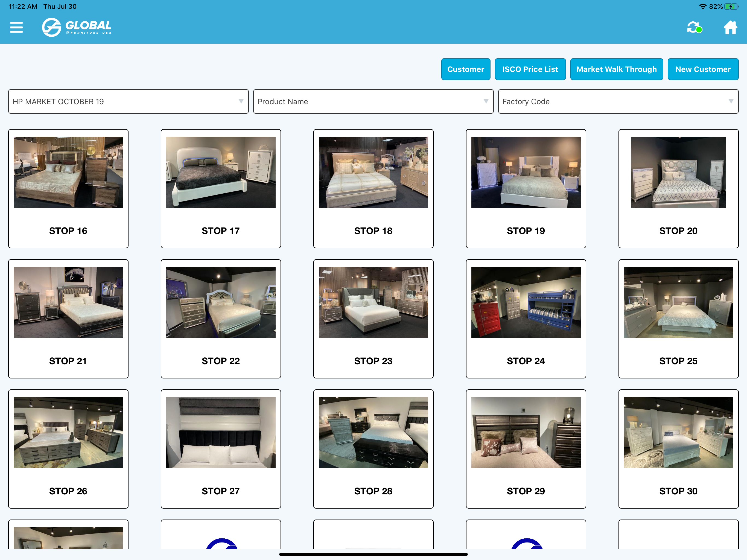Tap the STOP 19 label
This screenshot has height=560, width=747.
tap(526, 231)
